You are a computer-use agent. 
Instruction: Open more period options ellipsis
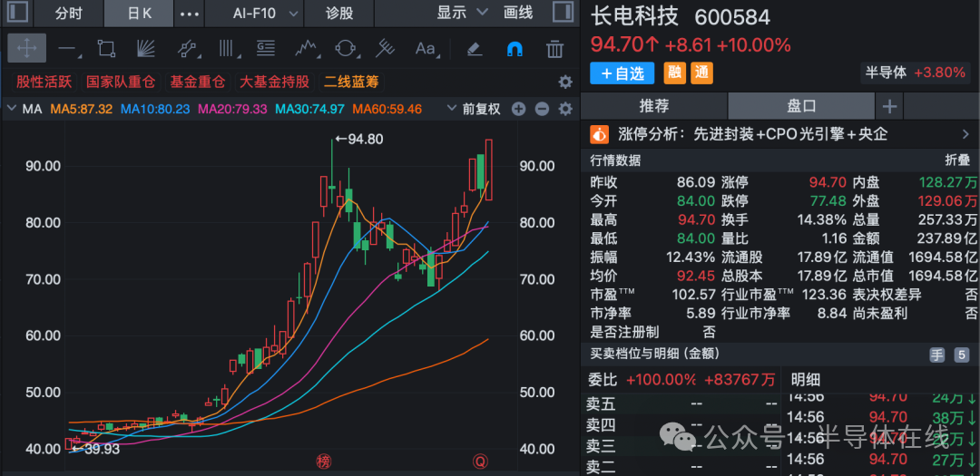tap(190, 13)
